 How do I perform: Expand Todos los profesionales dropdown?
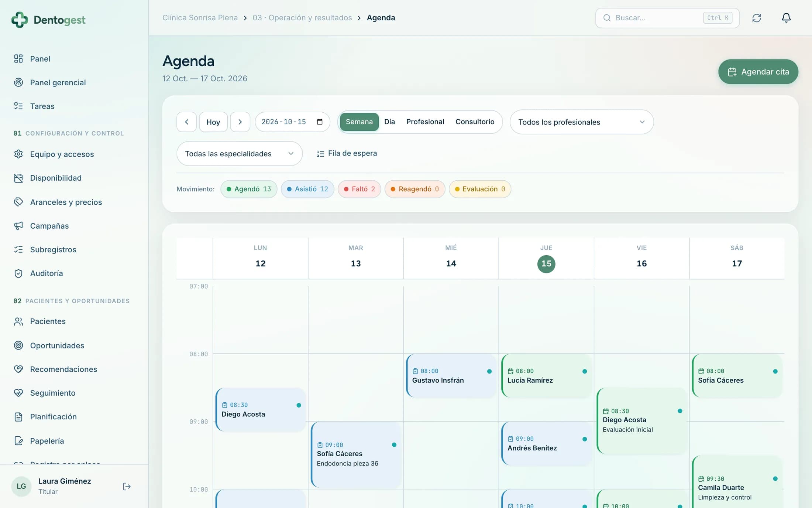pos(582,122)
